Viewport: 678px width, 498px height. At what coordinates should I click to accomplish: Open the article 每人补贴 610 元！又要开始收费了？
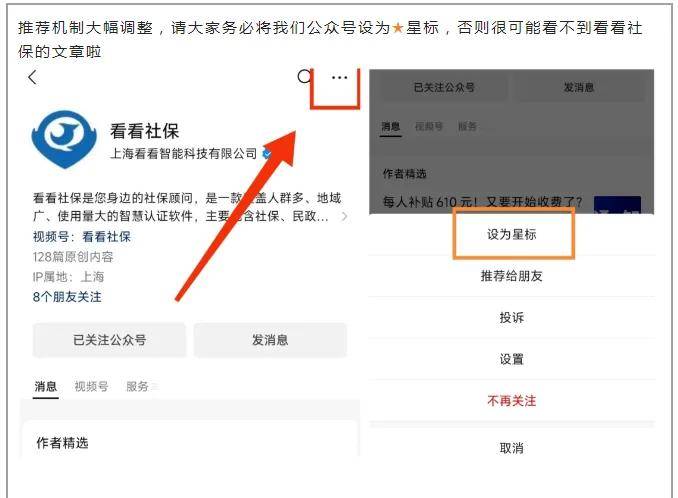pos(482,202)
